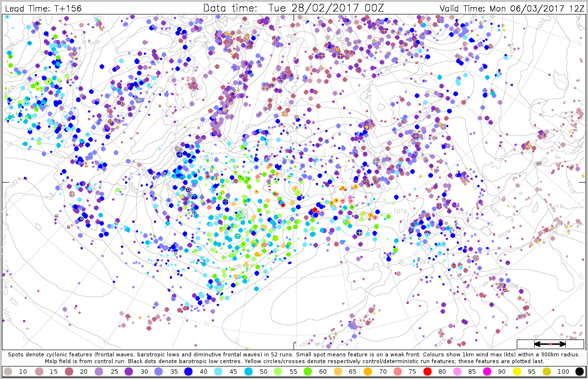The width and height of the screenshot is (588, 379).
Task: Click the rose swatch between 15 and 20
Action: pyautogui.click(x=68, y=371)
